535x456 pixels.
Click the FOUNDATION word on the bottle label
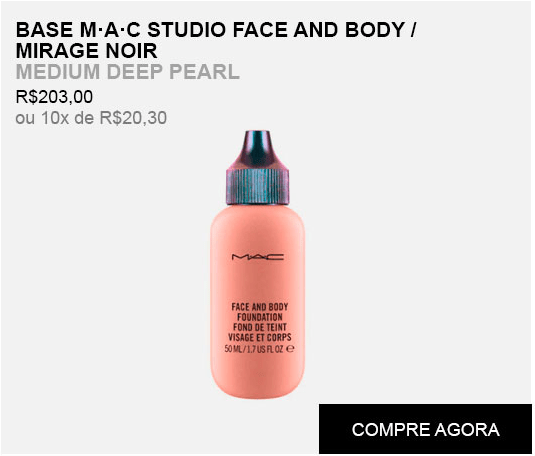(260, 317)
